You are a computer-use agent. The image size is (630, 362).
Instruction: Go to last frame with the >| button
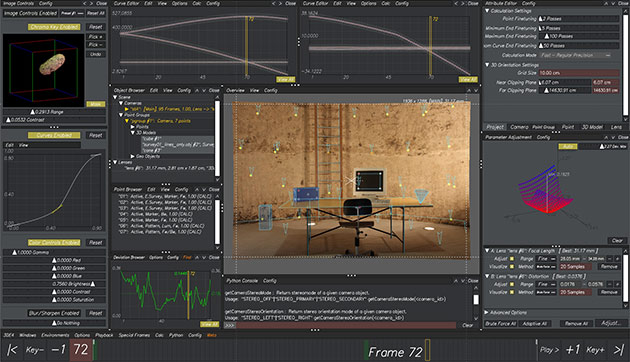coord(618,350)
